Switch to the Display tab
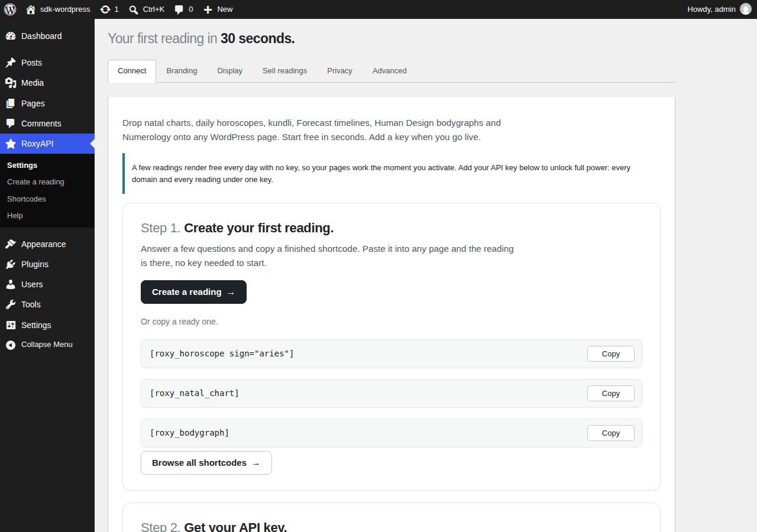Image resolution: width=757 pixels, height=532 pixels. (230, 71)
